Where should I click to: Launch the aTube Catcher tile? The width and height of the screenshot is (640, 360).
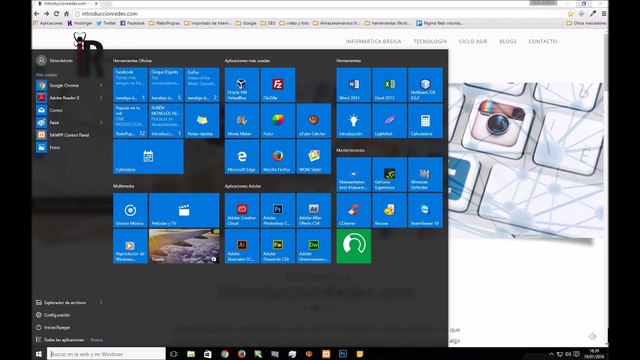[313, 121]
